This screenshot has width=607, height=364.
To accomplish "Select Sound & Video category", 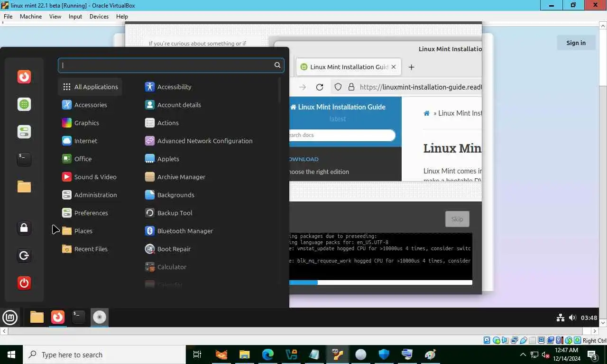I will pos(89,177).
